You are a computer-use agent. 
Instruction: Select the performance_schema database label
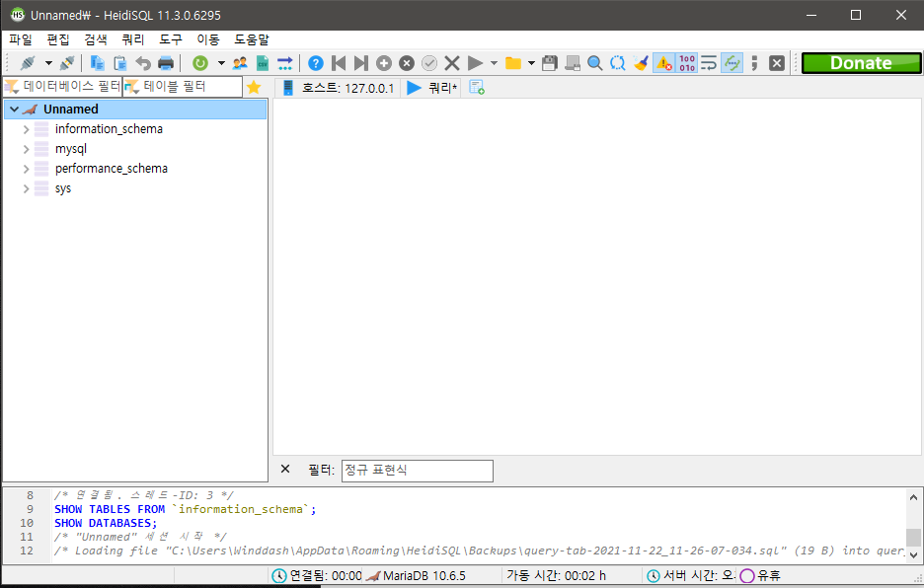112,169
